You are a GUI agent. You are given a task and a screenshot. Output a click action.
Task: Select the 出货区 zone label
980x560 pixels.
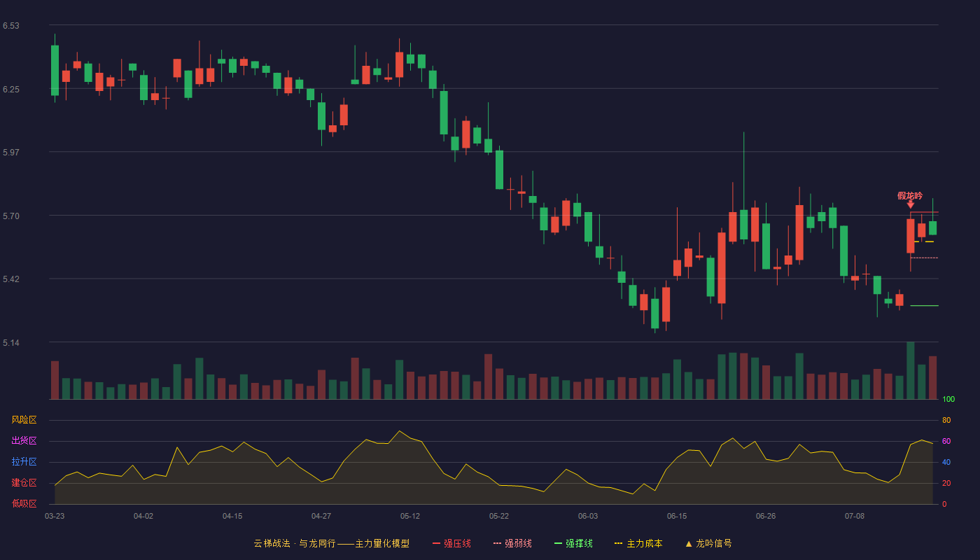click(24, 441)
